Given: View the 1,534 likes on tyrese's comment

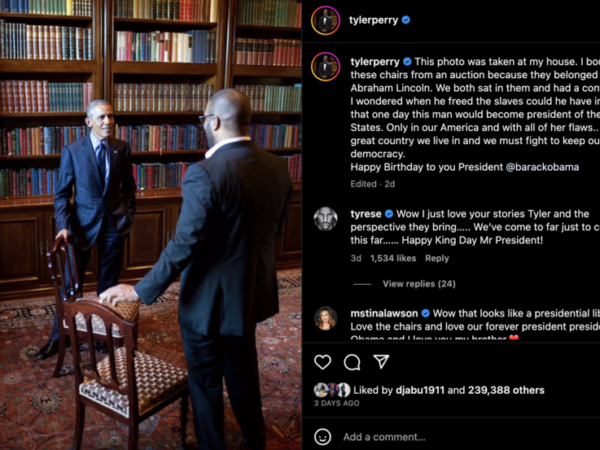Looking at the screenshot, I should 393,258.
